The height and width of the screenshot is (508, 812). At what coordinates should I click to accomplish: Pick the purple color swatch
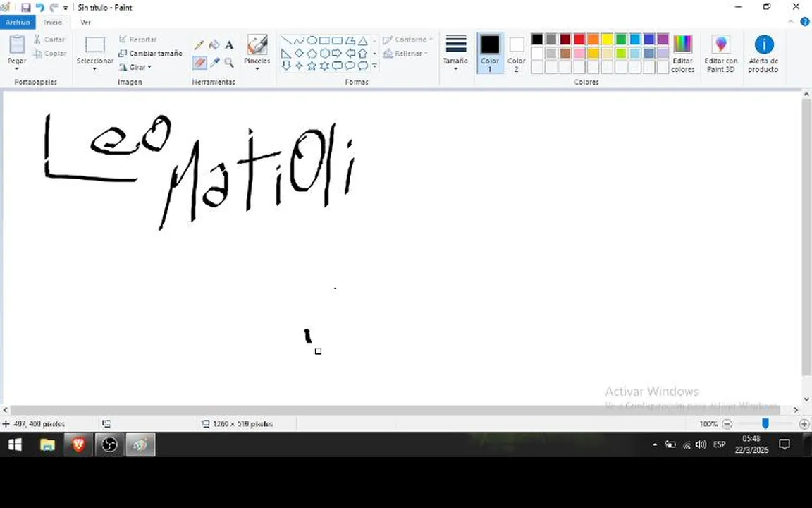point(663,40)
